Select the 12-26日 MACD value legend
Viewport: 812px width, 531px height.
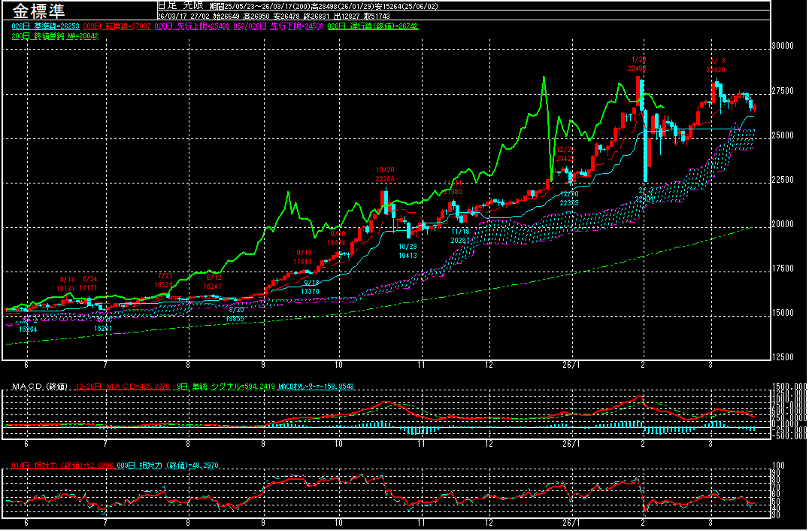[123, 387]
